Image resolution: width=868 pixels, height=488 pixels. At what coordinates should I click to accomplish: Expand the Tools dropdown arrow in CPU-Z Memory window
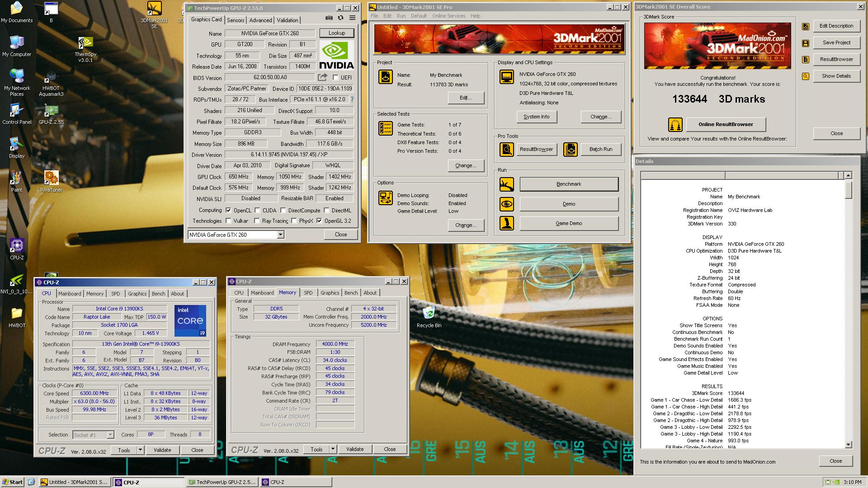(333, 449)
